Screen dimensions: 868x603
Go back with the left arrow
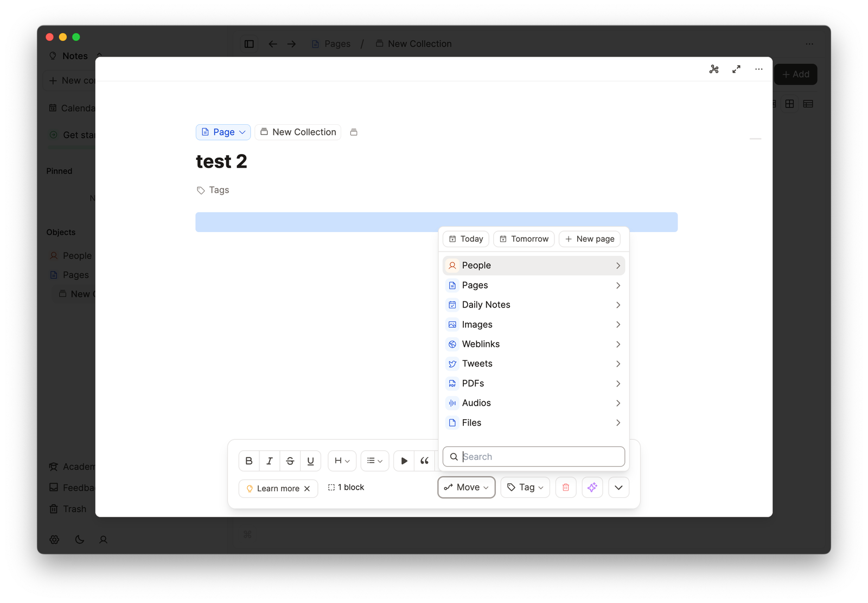(273, 44)
